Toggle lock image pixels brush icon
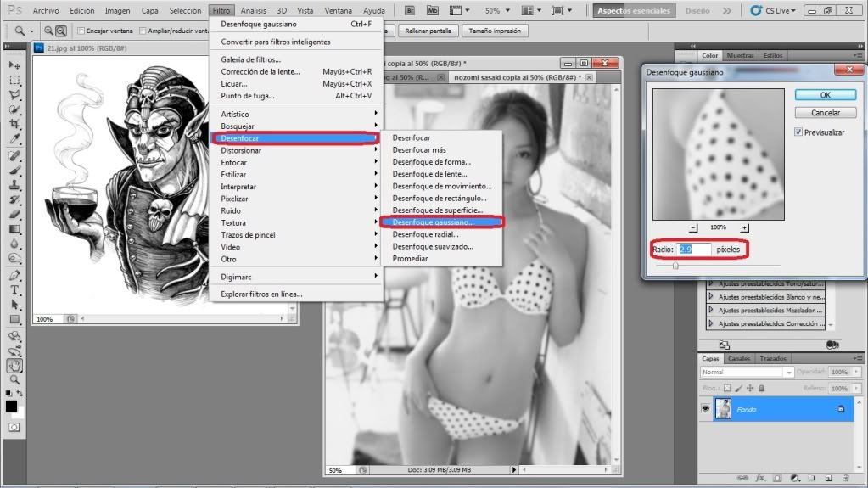The width and height of the screenshot is (868, 488). [x=739, y=389]
